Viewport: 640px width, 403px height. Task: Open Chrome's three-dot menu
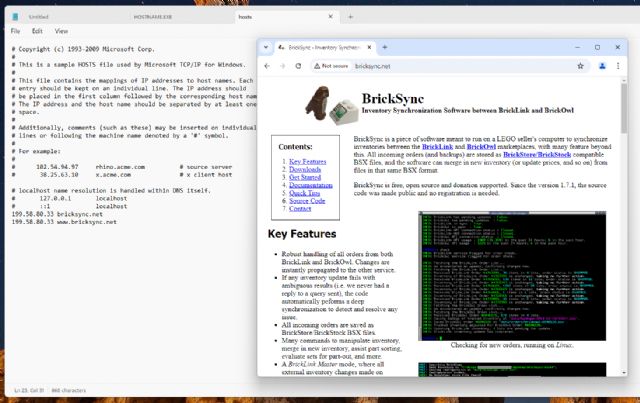point(619,65)
